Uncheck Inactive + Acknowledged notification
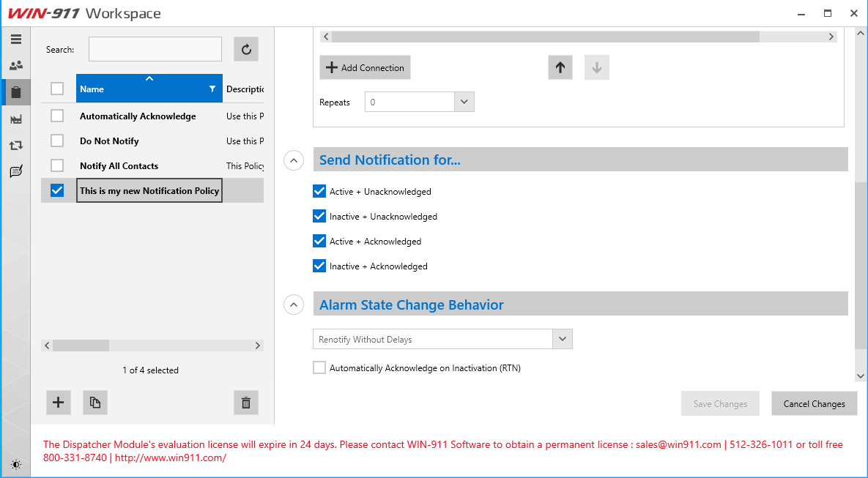Image resolution: width=868 pixels, height=478 pixels. point(319,266)
